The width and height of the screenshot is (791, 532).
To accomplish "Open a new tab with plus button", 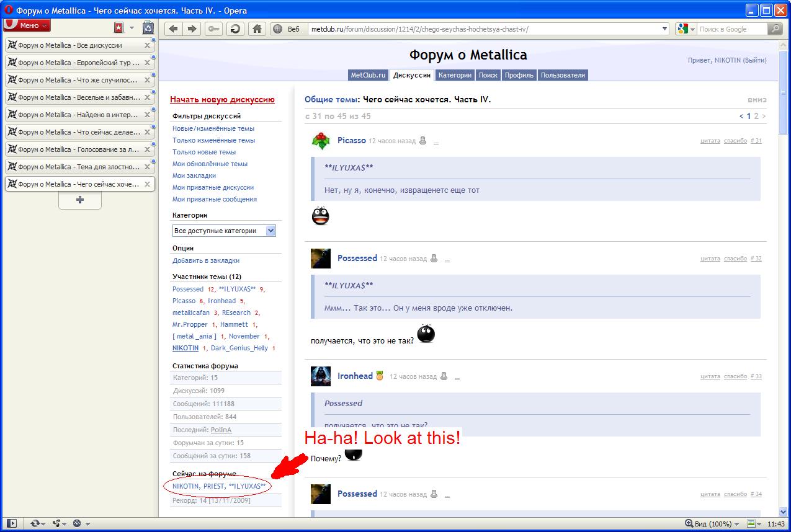I will point(80,200).
